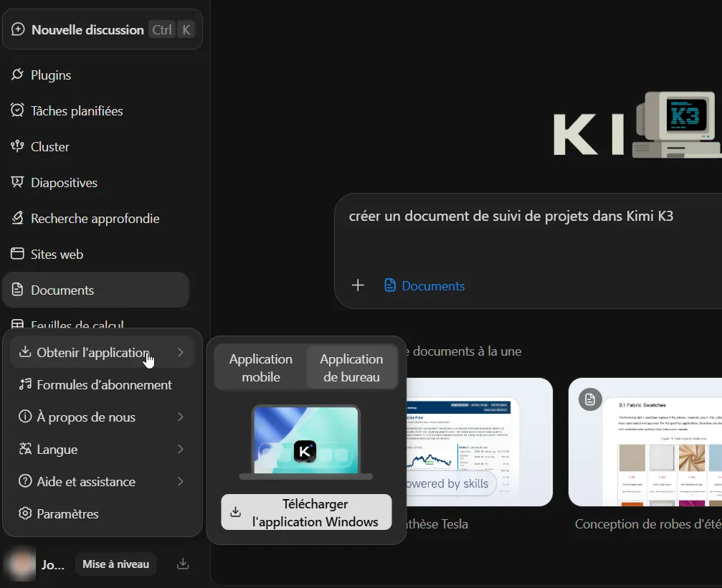Click Télécharger l'application Windows button

coord(306,512)
